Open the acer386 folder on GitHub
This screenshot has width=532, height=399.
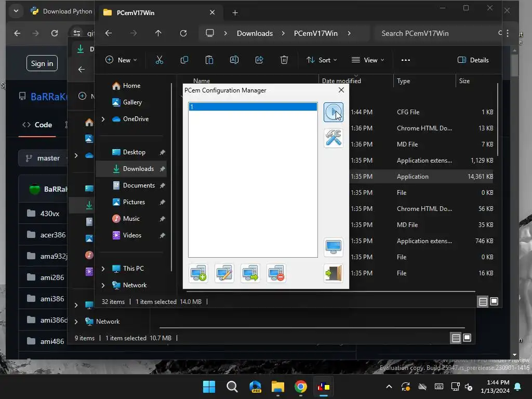[53, 235]
